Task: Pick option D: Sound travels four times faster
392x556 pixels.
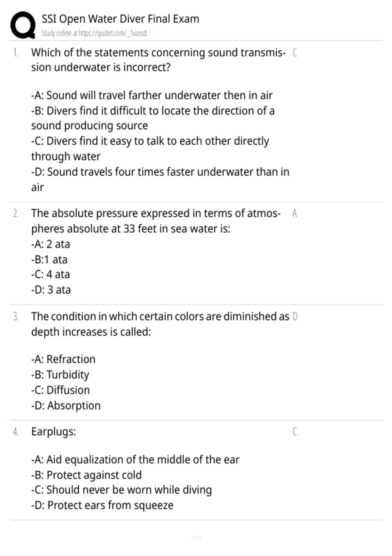Action: (160, 179)
